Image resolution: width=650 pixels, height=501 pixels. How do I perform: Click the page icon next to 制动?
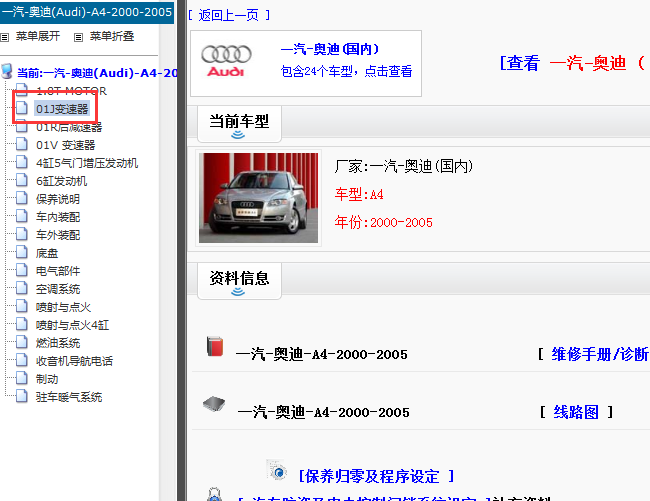(22, 378)
